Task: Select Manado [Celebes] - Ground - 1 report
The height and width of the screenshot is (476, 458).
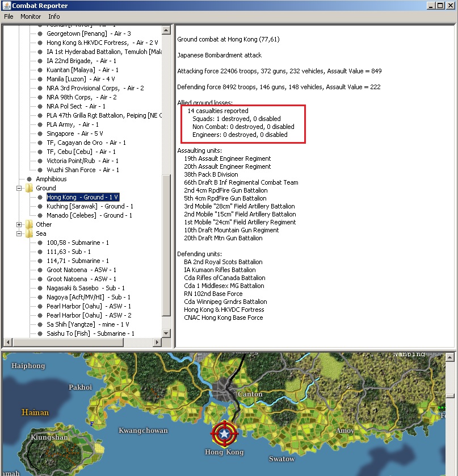Action: pos(89,215)
